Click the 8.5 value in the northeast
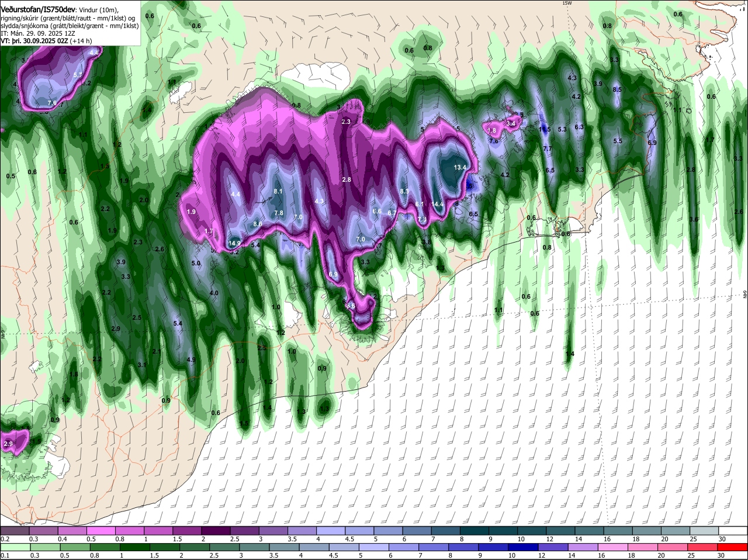The width and height of the screenshot is (748, 560). click(x=617, y=89)
